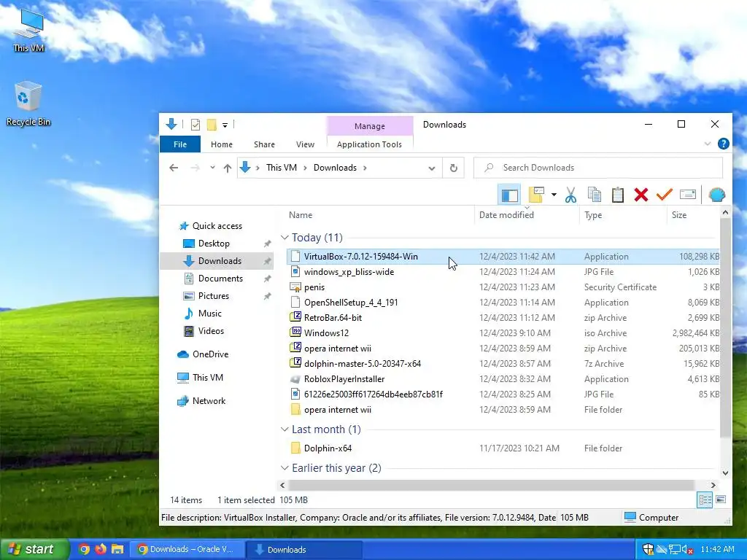
Task: Click the horizontal scrollbar right arrow
Action: click(x=713, y=485)
